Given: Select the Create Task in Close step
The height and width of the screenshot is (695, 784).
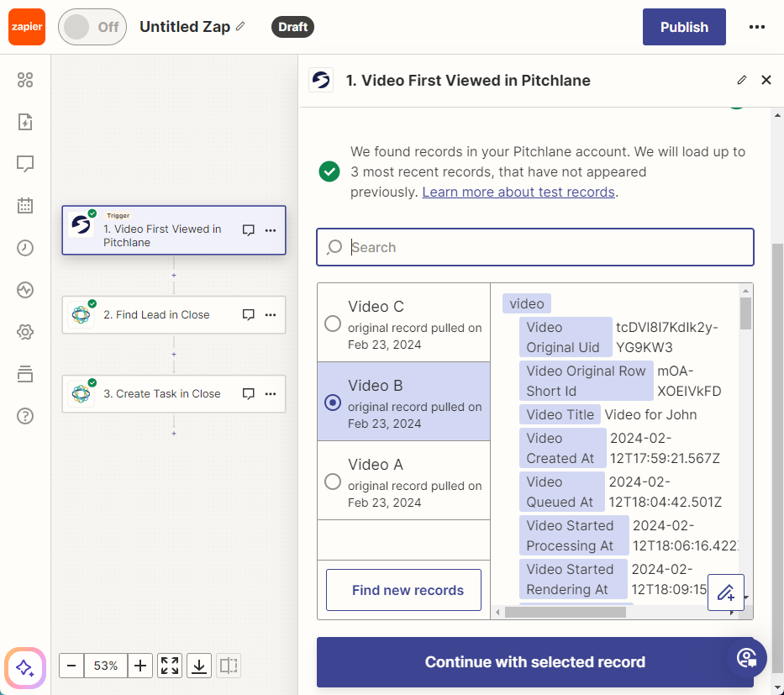Looking at the screenshot, I should point(174,393).
